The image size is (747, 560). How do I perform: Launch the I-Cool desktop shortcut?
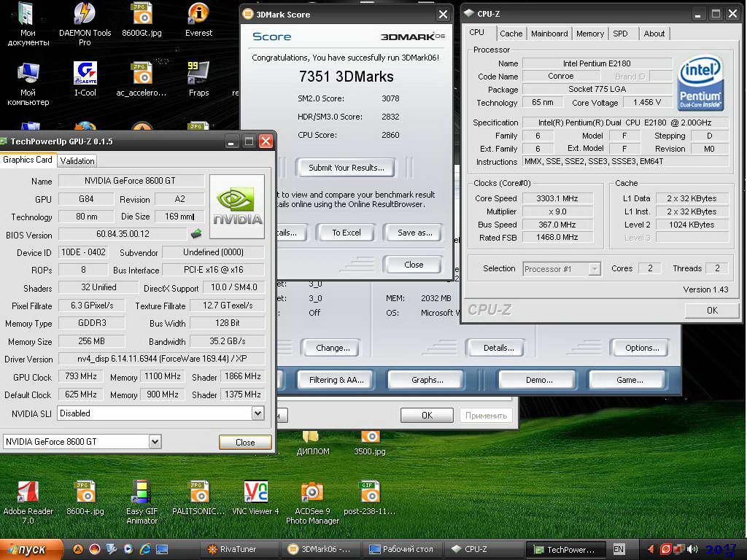(85, 79)
